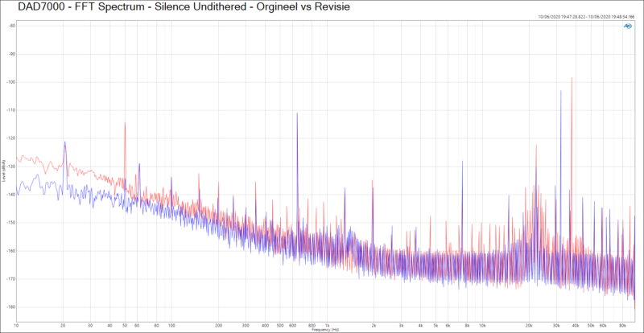Click the tall blue peak near 30k
Image resolution: width=644 pixels, height=333 pixels.
560,92
